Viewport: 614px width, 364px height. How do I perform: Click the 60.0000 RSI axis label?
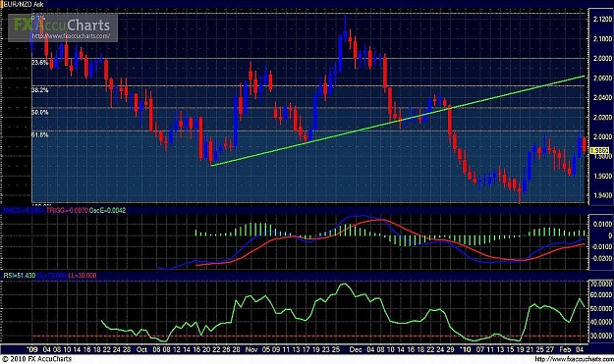coord(601,294)
